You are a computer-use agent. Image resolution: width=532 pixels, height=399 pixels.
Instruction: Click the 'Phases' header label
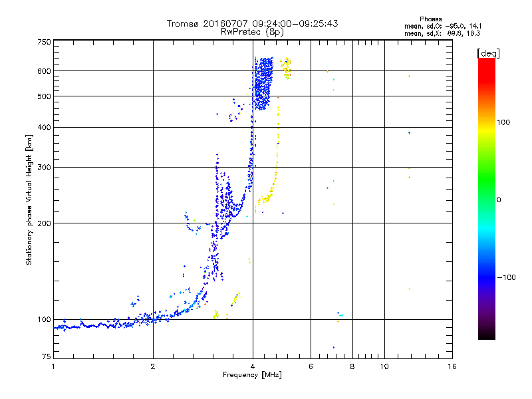(430, 19)
